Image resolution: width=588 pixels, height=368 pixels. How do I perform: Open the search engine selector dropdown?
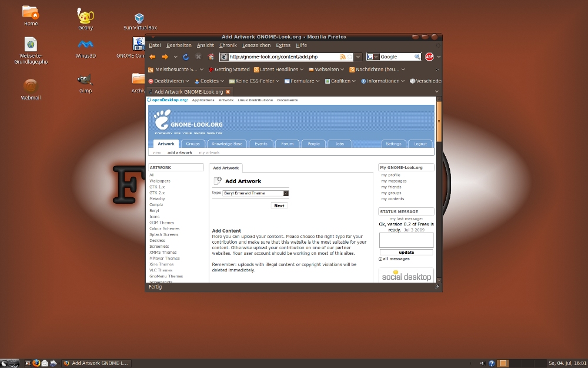coord(373,57)
